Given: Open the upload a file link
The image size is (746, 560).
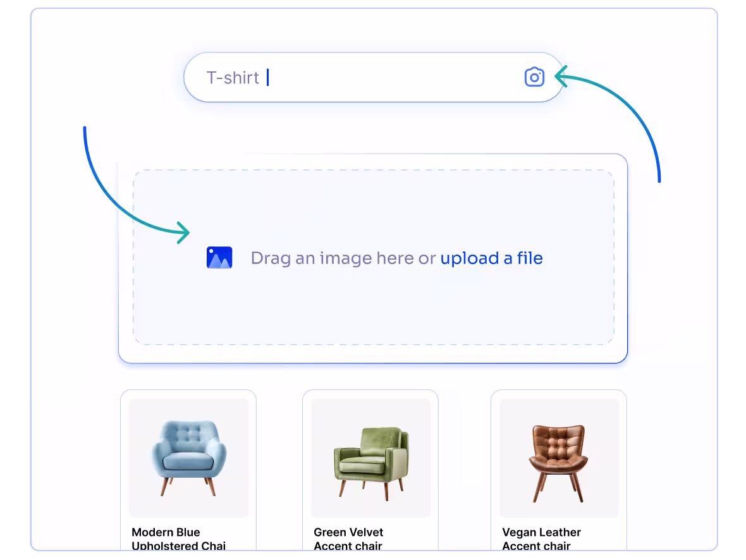Looking at the screenshot, I should pos(491,258).
